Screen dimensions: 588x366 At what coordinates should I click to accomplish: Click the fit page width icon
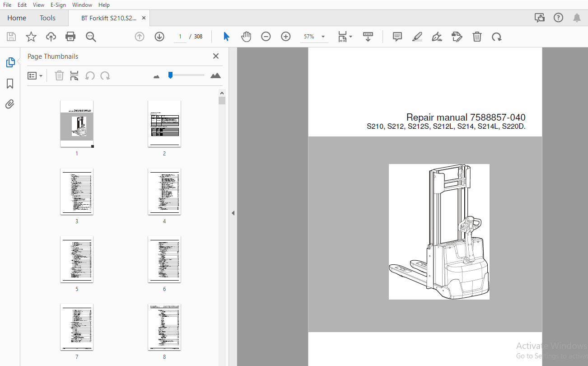pos(343,37)
